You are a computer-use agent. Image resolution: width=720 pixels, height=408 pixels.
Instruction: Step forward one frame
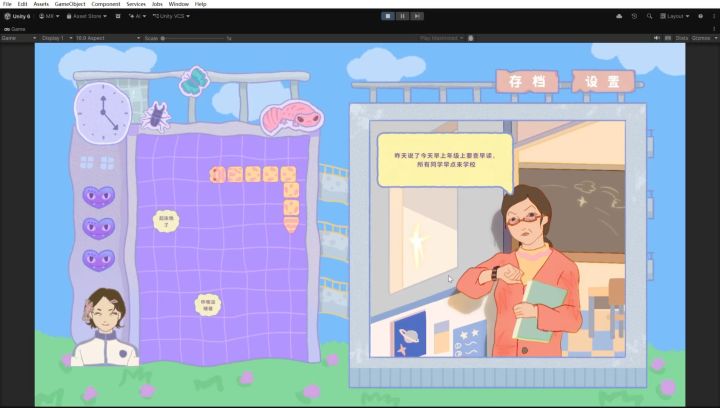pos(416,16)
